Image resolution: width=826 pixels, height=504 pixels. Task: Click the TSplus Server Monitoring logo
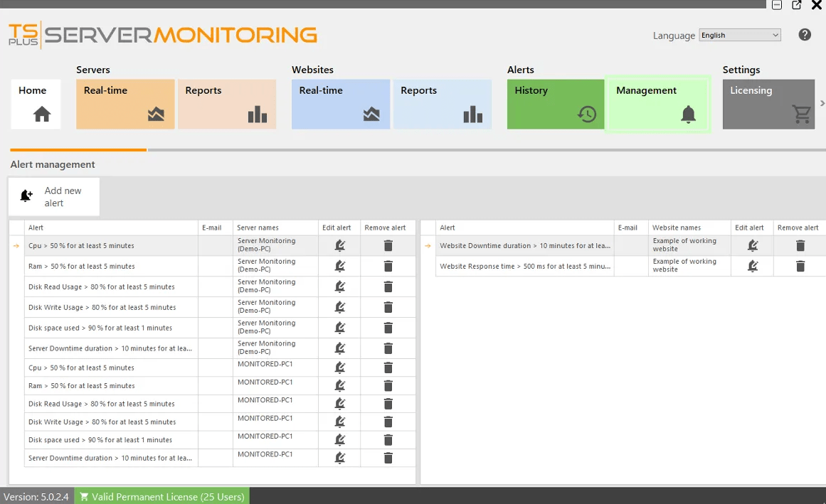[163, 35]
